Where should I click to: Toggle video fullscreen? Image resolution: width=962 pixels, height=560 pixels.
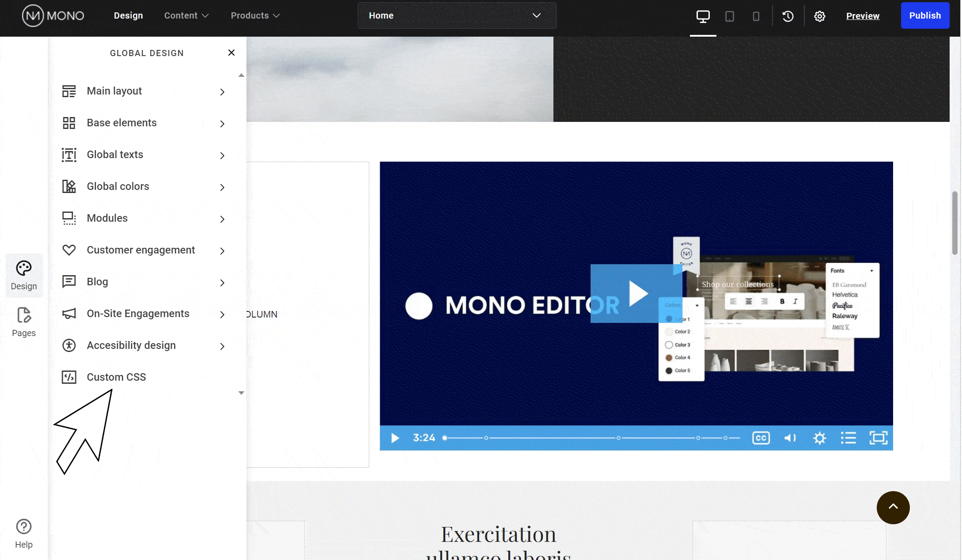click(x=878, y=438)
